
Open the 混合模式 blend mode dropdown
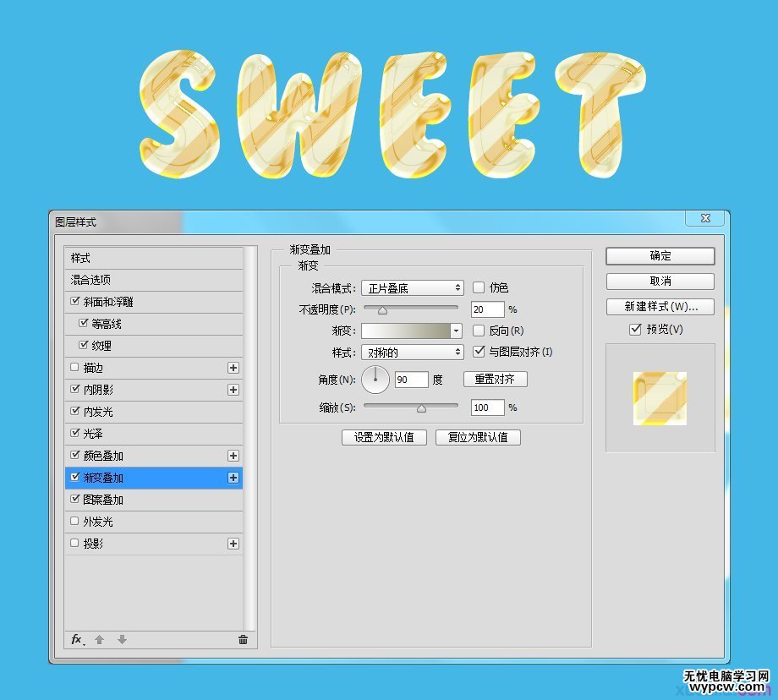pyautogui.click(x=412, y=287)
